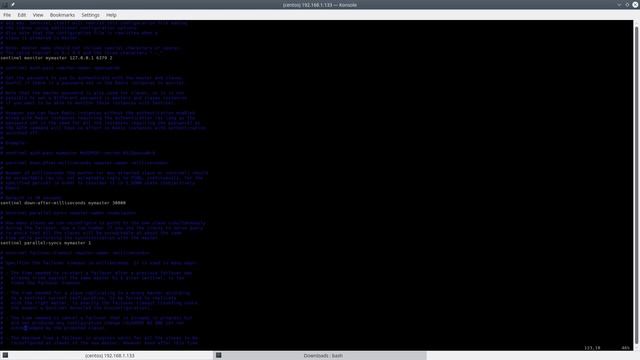Click terminal icon on Downloads bash tab
This screenshot has width=640, height=360.
(x=219, y=356)
